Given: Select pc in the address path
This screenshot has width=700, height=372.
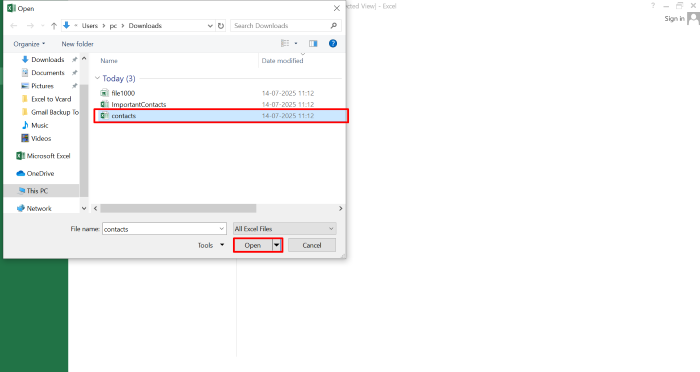Looking at the screenshot, I should tap(113, 26).
